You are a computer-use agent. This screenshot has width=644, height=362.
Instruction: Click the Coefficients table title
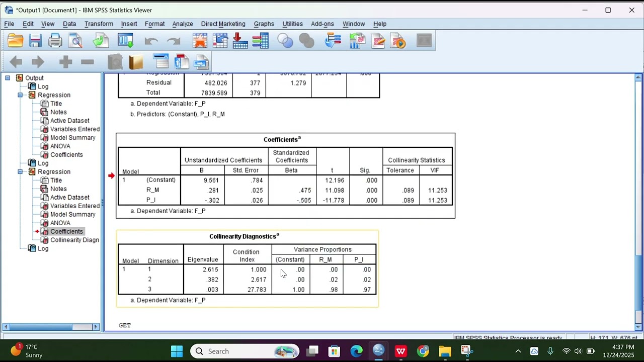(x=282, y=139)
